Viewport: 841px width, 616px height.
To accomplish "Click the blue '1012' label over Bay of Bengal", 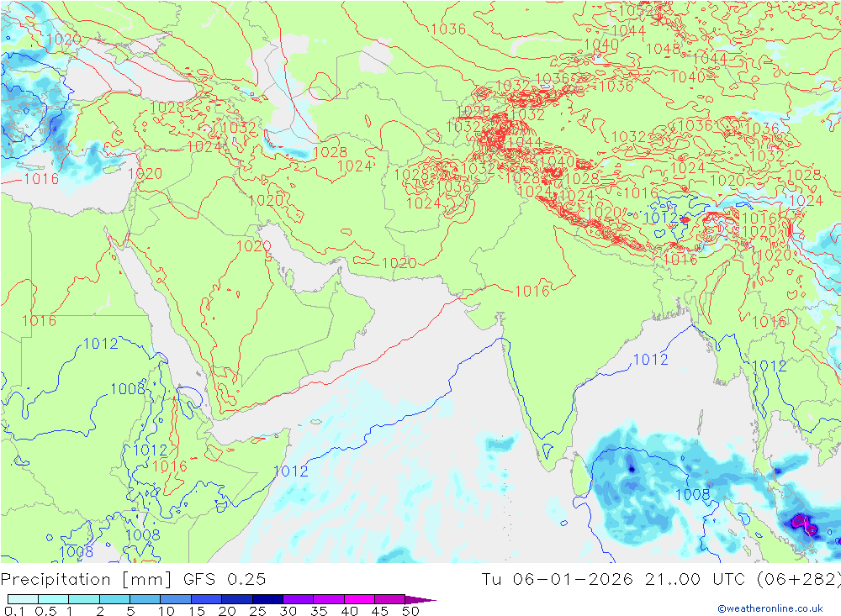I will 651,359.
